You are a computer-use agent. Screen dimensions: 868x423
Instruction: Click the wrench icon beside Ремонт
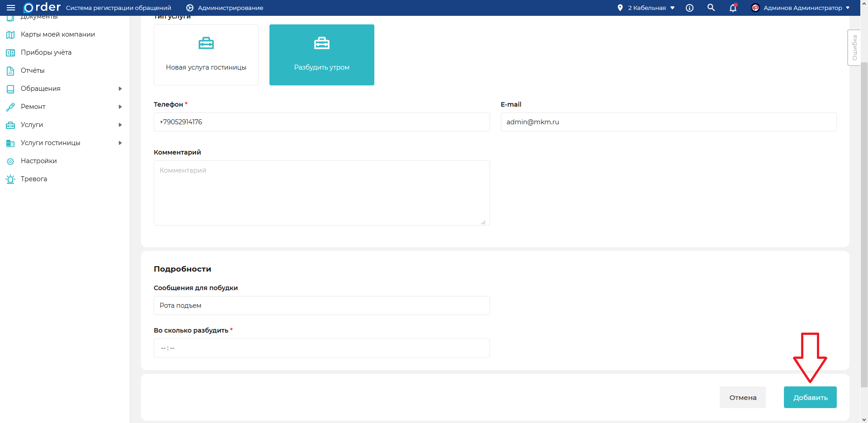click(x=10, y=107)
